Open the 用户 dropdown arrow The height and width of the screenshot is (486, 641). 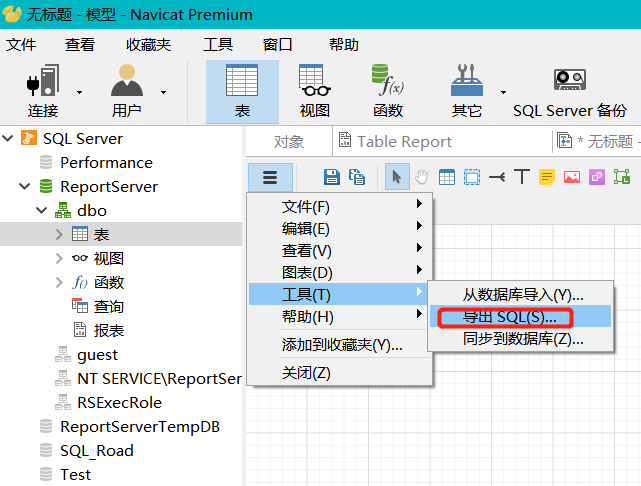(163, 92)
